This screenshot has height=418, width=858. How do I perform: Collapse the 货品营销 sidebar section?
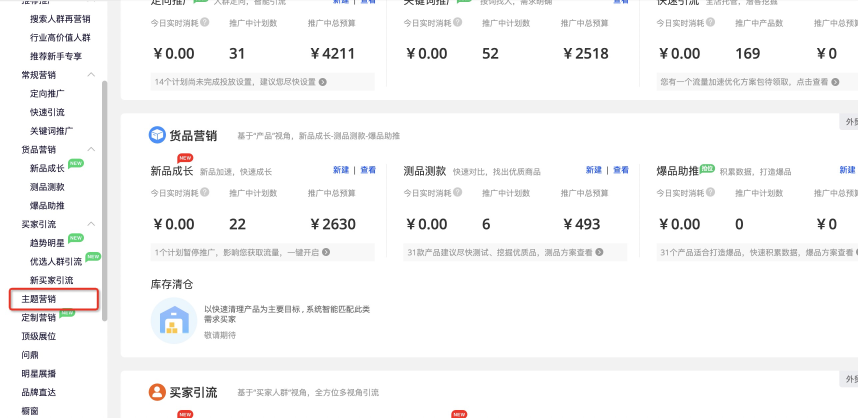[91, 149]
